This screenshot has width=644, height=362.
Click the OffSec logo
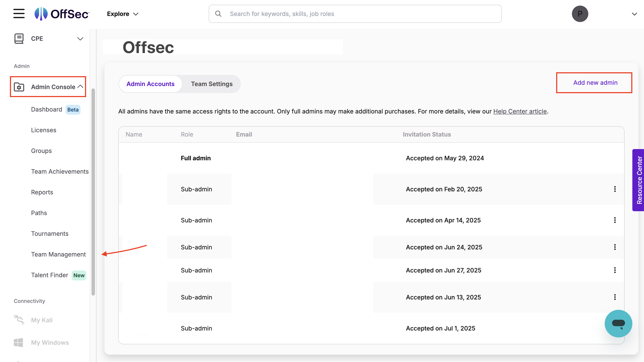tap(62, 14)
